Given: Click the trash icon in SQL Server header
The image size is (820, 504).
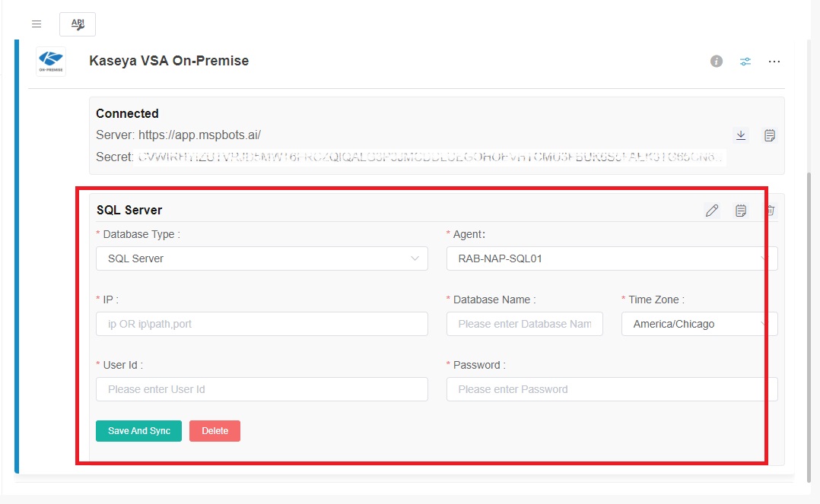Looking at the screenshot, I should [x=771, y=210].
